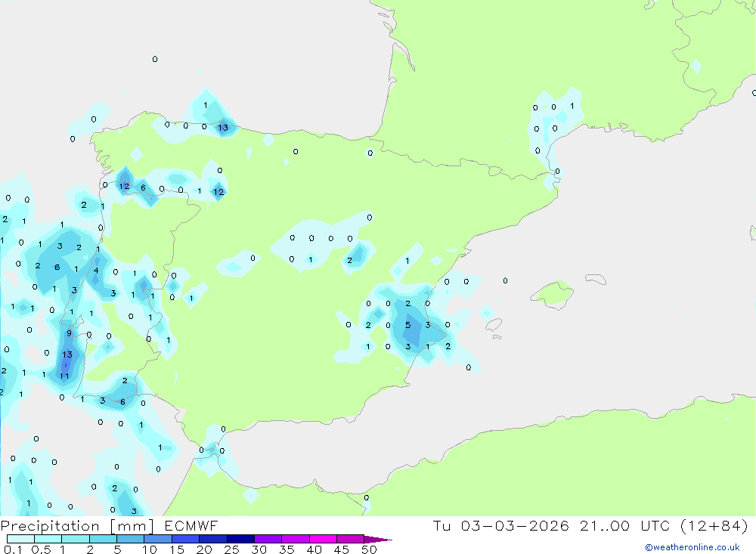Click the '20' legend scale label
This screenshot has width=756, height=554.
tap(204, 549)
